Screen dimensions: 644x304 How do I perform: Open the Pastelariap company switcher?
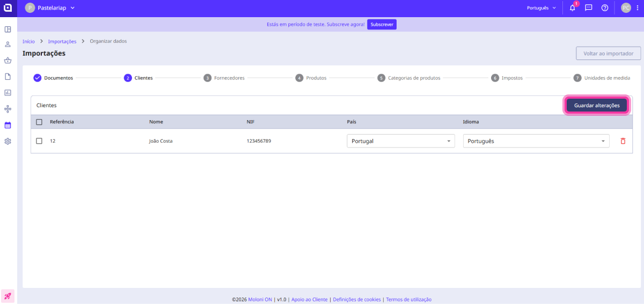50,8
